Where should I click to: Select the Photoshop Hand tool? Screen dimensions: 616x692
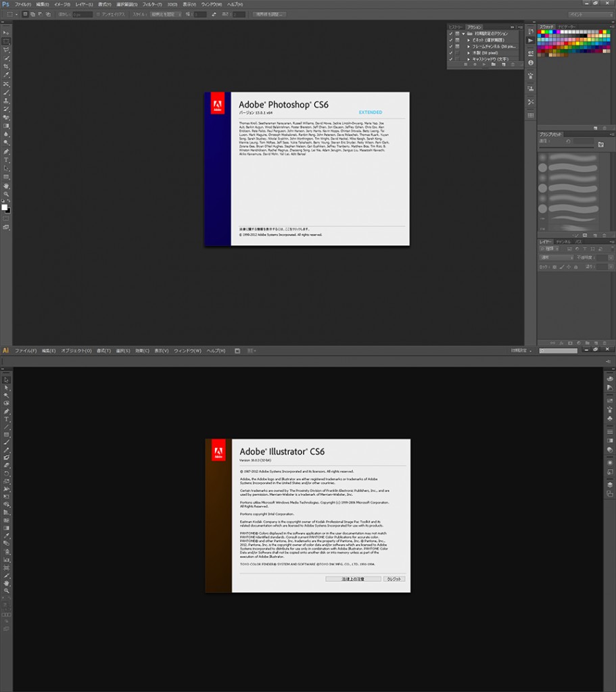pyautogui.click(x=6, y=185)
